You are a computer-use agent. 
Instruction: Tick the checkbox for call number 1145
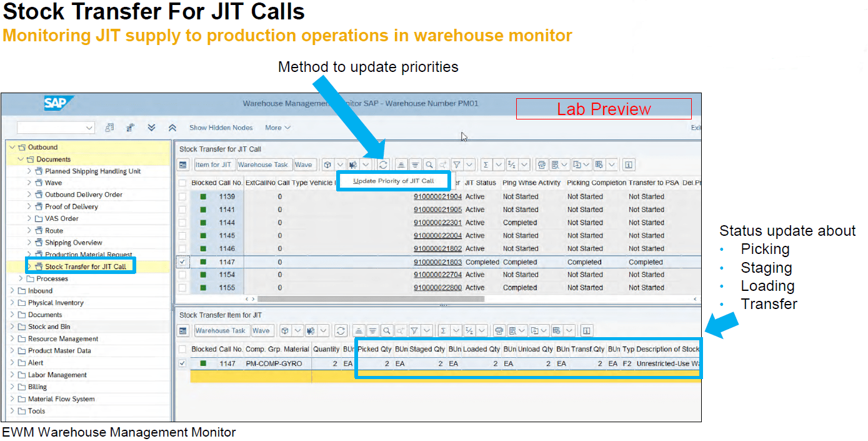[182, 236]
